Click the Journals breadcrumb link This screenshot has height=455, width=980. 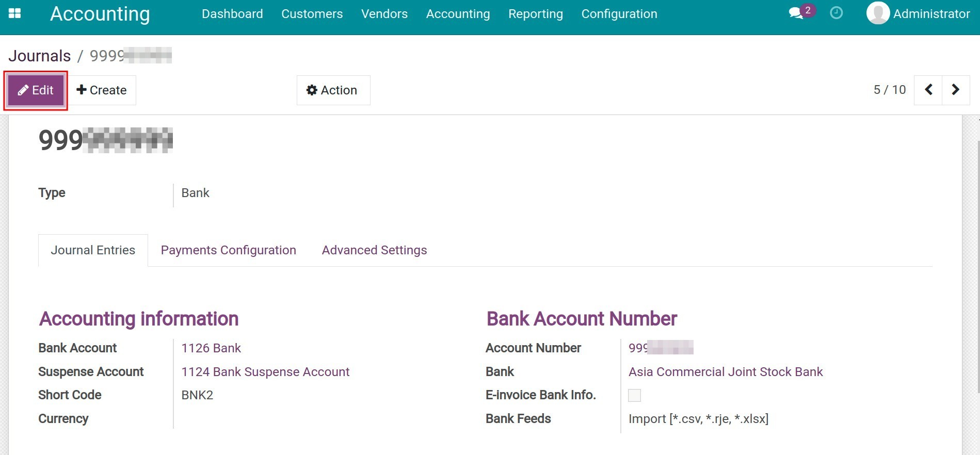40,56
